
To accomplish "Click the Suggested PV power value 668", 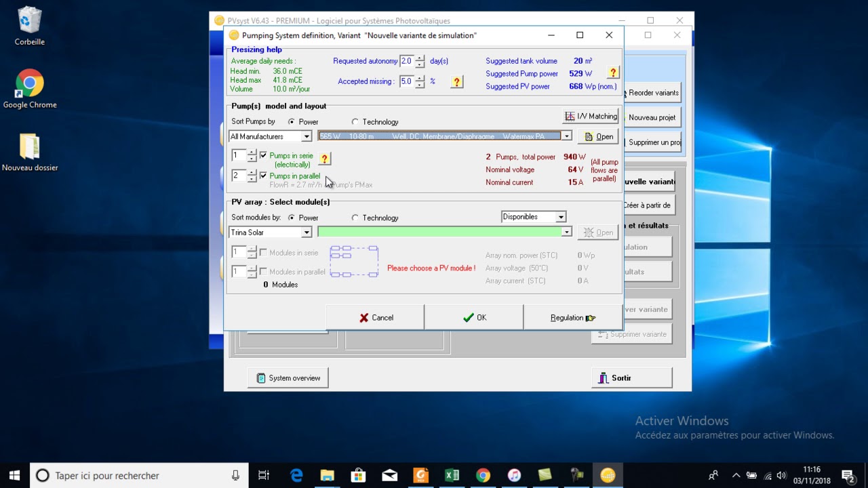I will click(x=576, y=87).
